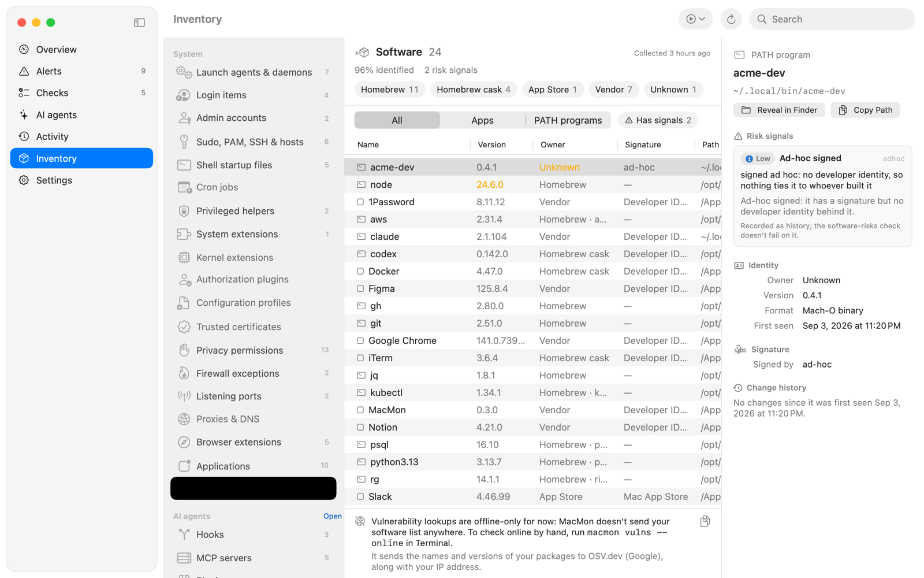Click the refresh icon in toolbar
This screenshot has width=924, height=578.
731,19
